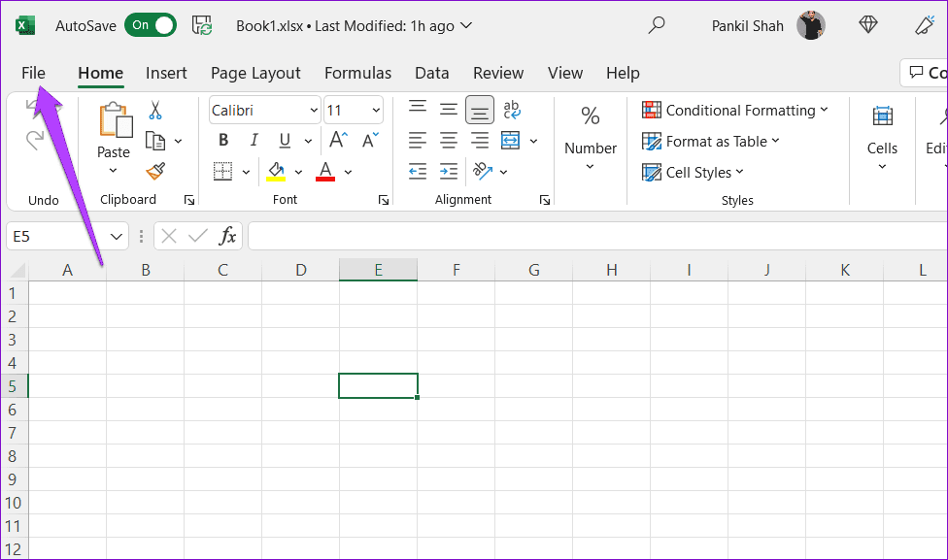Apply the yellow fill color swatch
The height and width of the screenshot is (560, 948).
276,172
